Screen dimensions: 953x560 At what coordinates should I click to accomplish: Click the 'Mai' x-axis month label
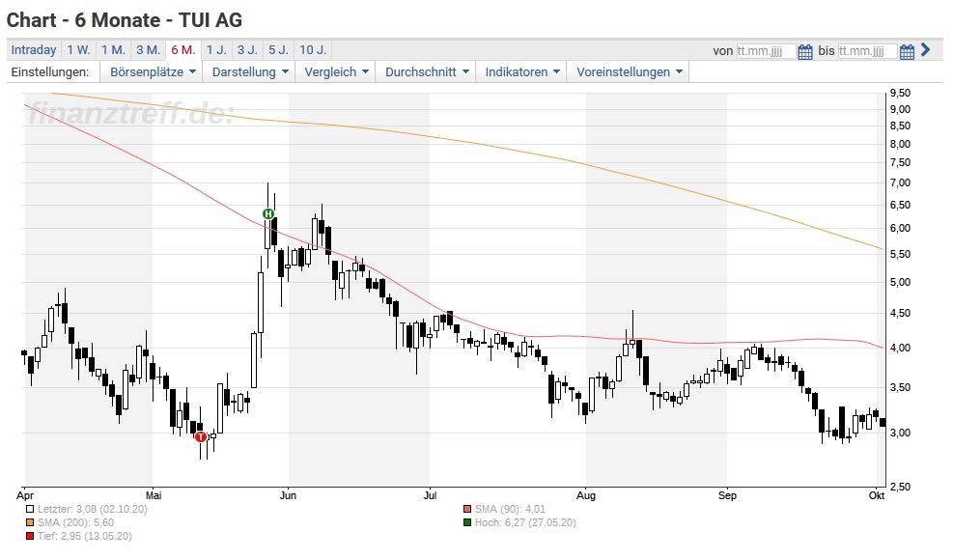[154, 495]
